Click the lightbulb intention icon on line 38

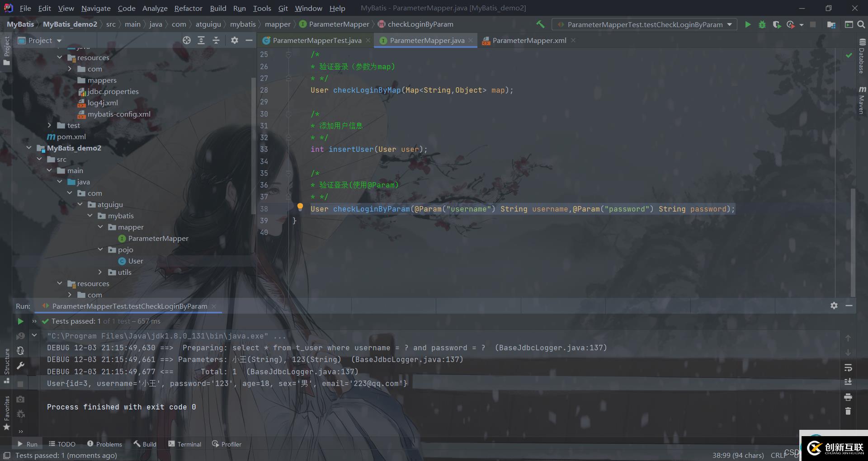click(300, 207)
